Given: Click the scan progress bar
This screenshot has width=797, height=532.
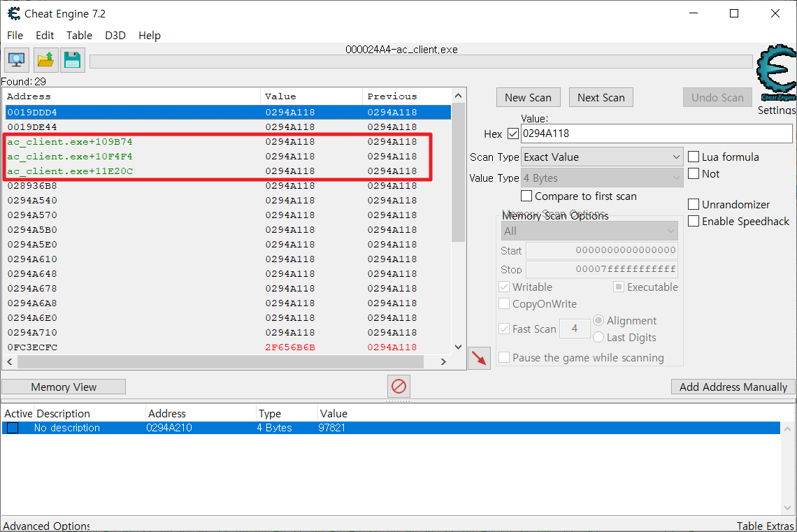Looking at the screenshot, I should [x=421, y=62].
